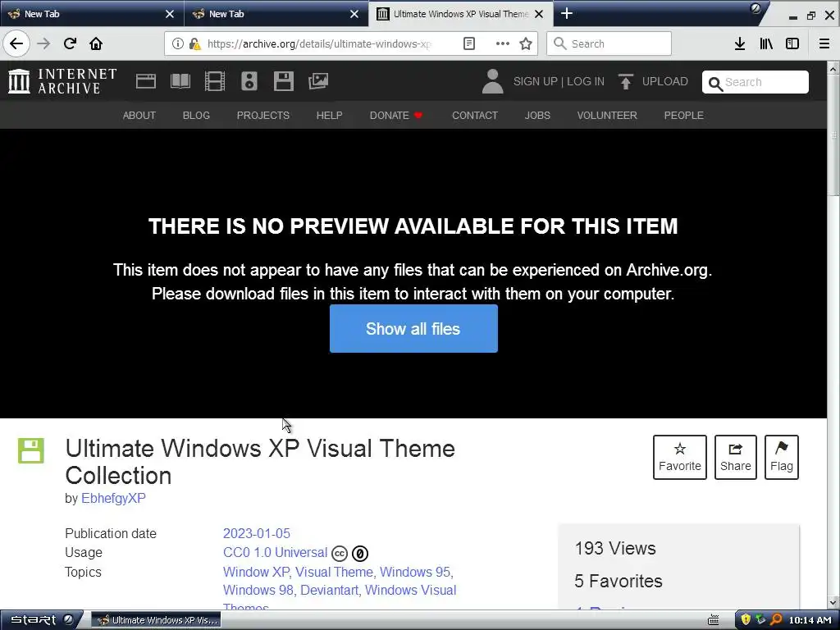Open the DONATE menu item

tap(396, 115)
